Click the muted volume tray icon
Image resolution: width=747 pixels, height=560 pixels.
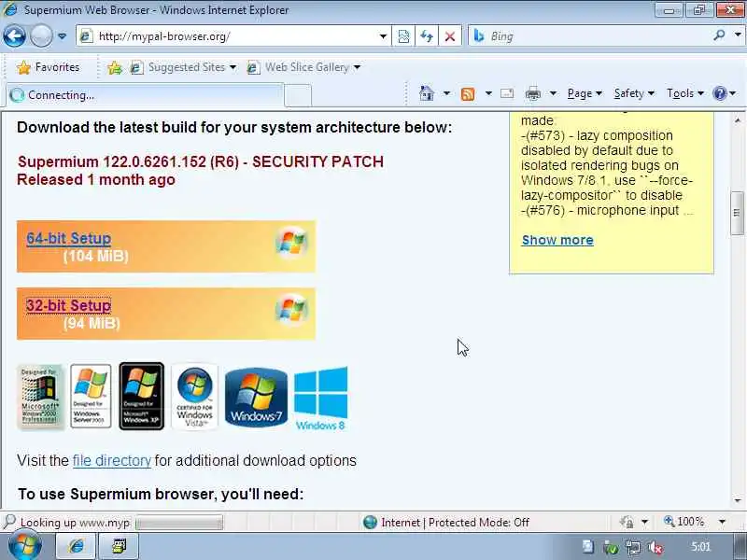coord(655,548)
